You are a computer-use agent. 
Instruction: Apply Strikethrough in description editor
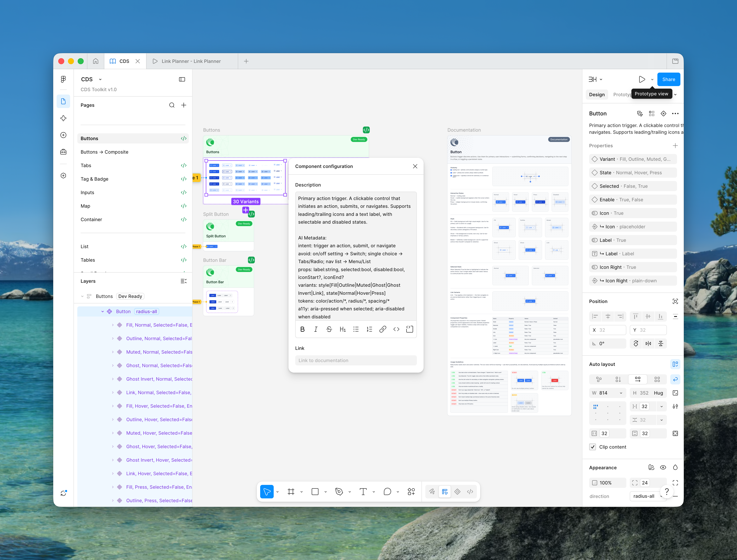pos(329,329)
